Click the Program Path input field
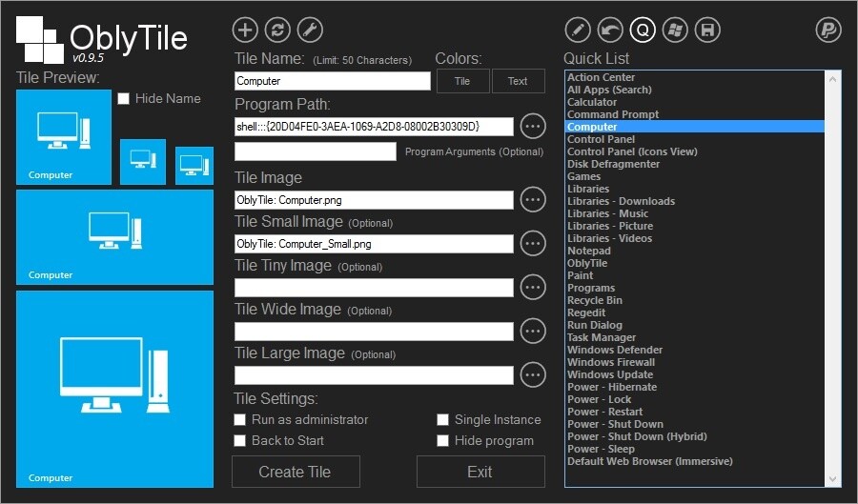The width and height of the screenshot is (858, 504). pos(374,127)
